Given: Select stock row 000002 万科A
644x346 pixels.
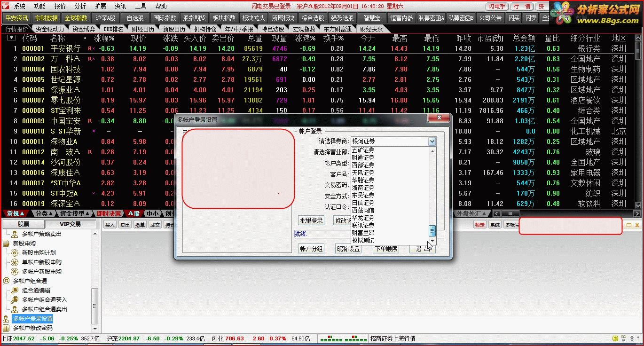Looking at the screenshot, I should 320,59.
